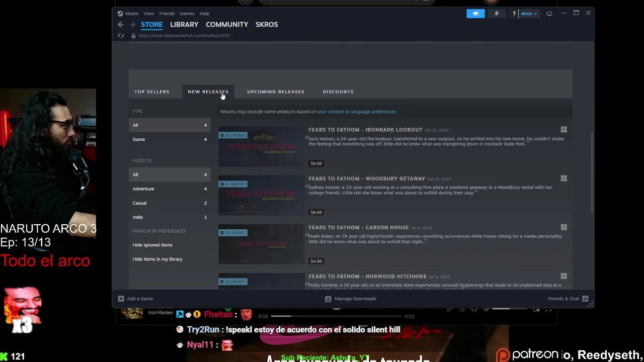644x362 pixels.
Task: Click the Friends & Chat icon
Action: tap(585, 299)
